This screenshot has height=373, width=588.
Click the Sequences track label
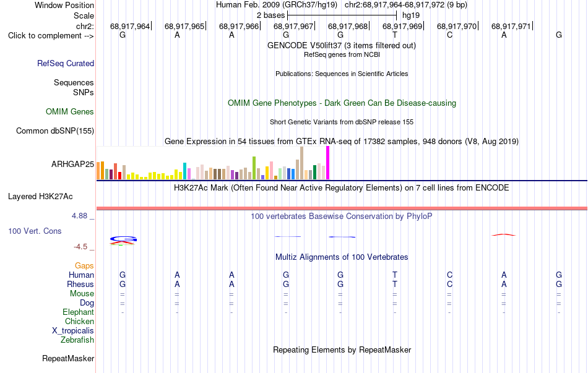point(74,82)
